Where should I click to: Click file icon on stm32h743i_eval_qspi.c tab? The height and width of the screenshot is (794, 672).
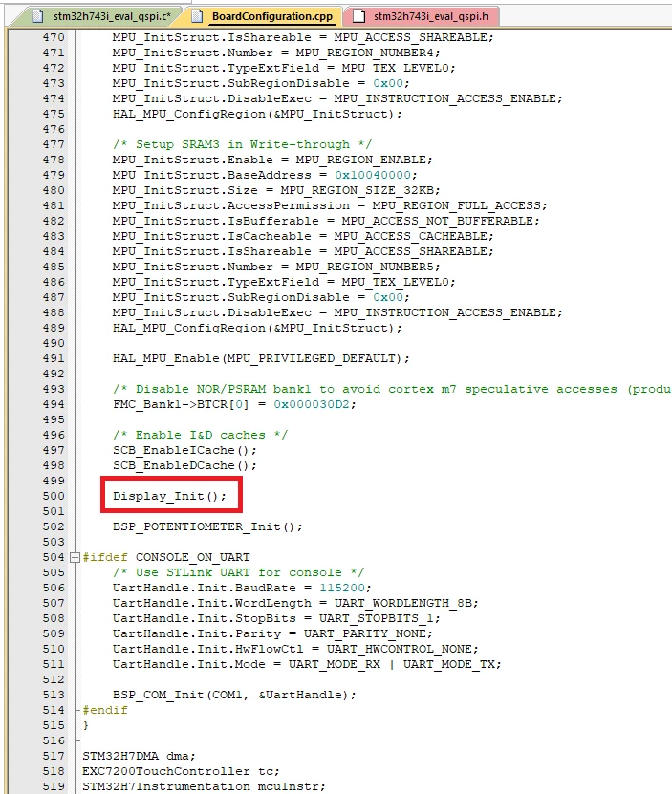[37, 16]
